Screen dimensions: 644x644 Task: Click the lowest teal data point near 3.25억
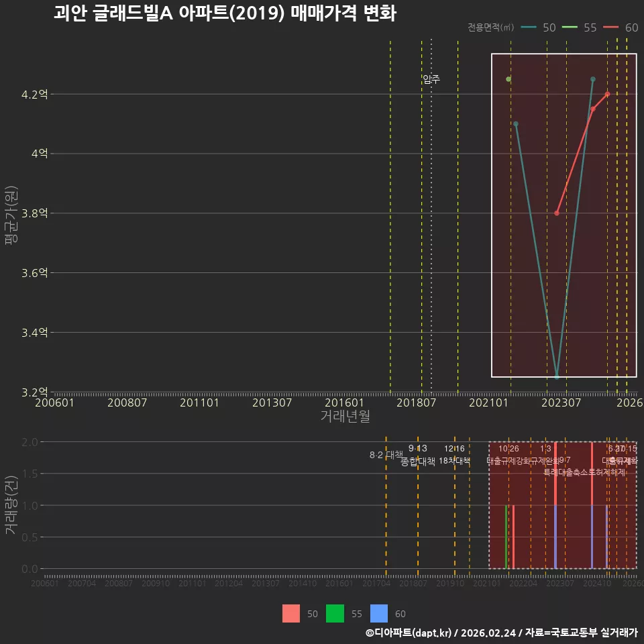557,376
